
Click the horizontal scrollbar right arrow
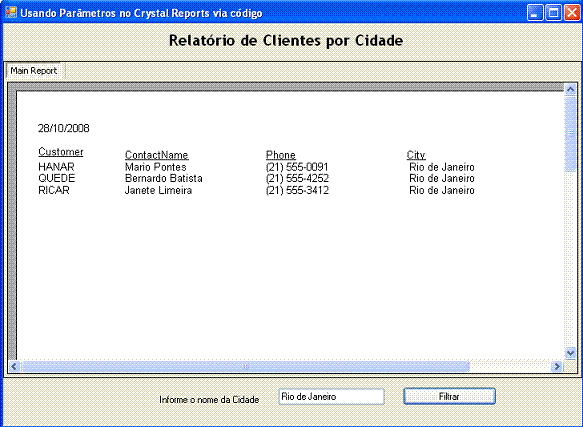click(x=557, y=366)
